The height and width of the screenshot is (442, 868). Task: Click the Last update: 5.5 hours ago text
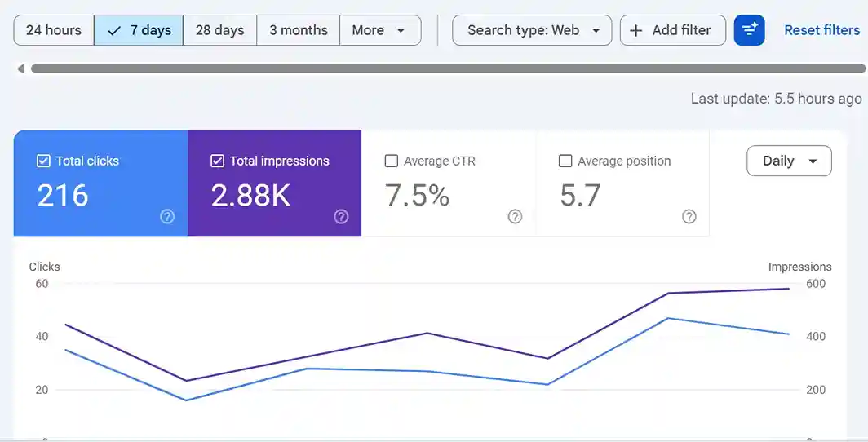pos(776,99)
